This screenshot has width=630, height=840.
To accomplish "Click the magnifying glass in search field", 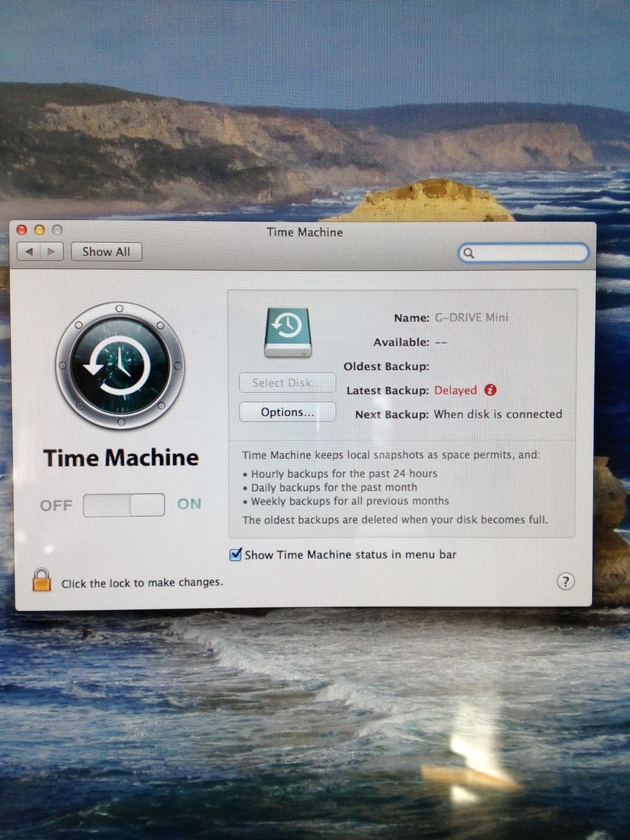I will (x=469, y=253).
